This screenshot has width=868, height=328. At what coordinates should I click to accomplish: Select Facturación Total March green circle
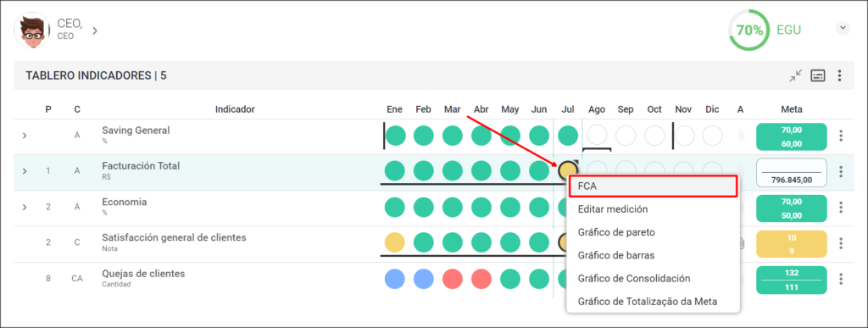tap(453, 171)
